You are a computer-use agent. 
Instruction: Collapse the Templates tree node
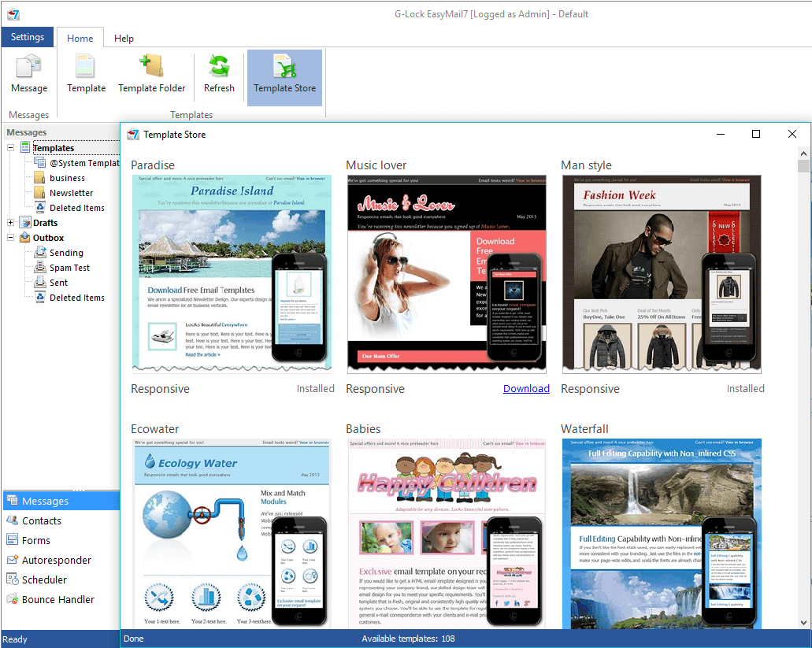(11, 147)
